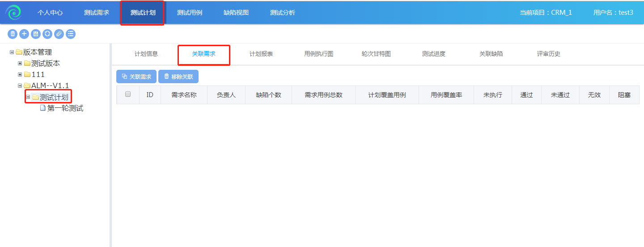
Task: Click the circular refresh icon
Action: click(x=47, y=34)
